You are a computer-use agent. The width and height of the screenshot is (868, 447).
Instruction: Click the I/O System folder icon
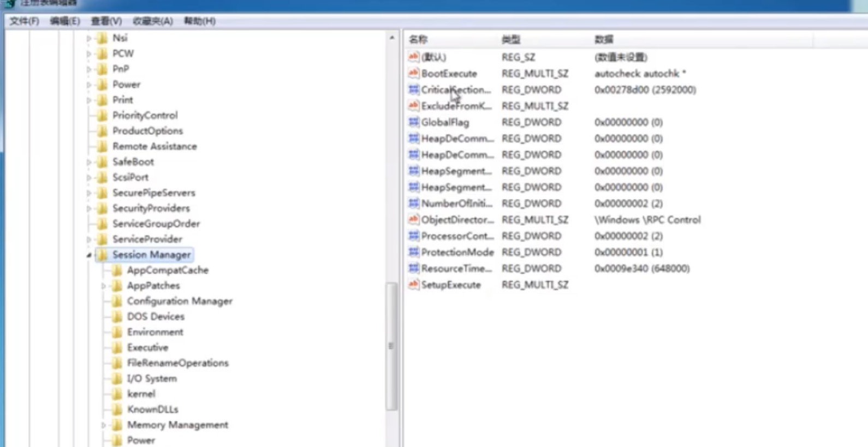[x=117, y=378]
